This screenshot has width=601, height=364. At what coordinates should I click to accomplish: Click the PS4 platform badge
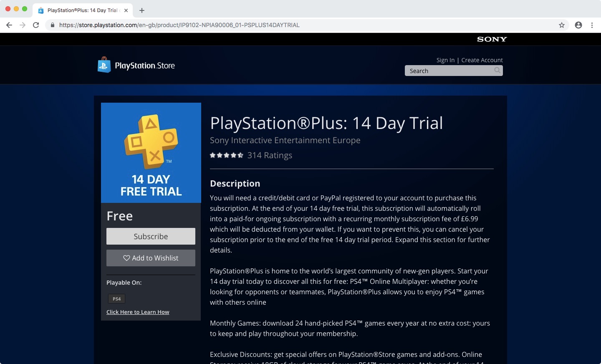point(116,299)
